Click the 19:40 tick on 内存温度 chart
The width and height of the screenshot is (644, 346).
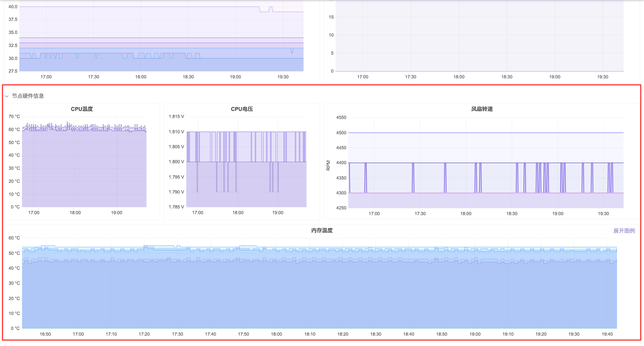(607, 334)
